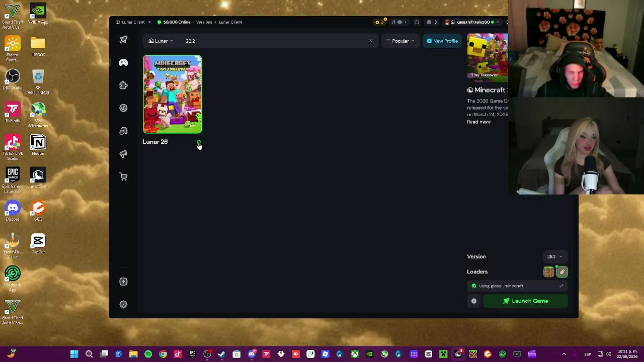The height and width of the screenshot is (362, 644).
Task: Open the notifications counter showing 3
Action: click(432, 22)
